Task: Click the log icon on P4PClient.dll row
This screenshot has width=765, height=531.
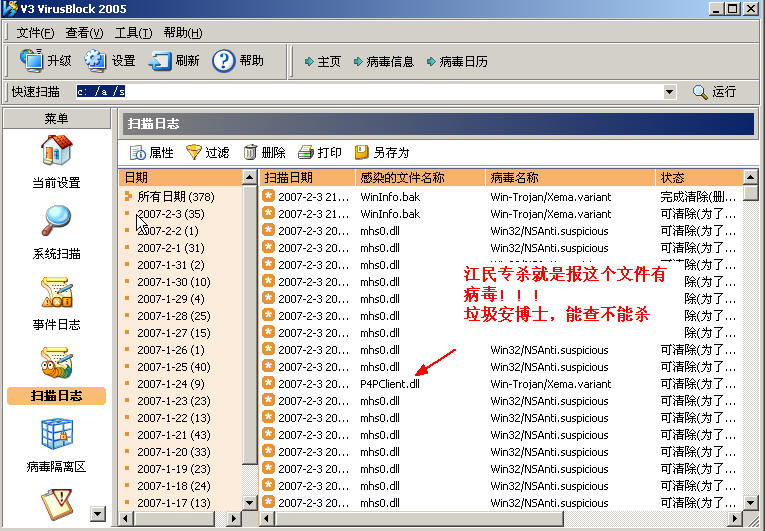Action: [x=268, y=383]
